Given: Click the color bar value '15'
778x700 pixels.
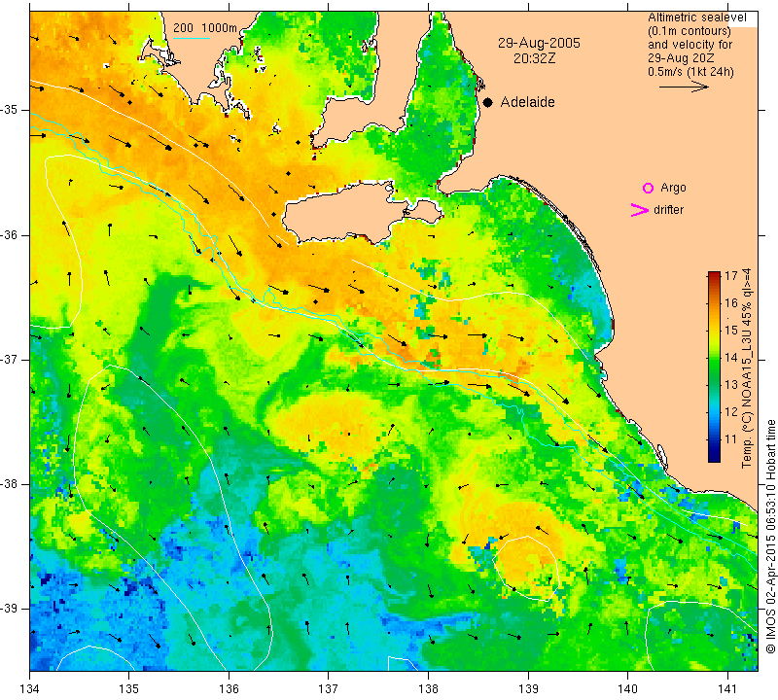Looking at the screenshot, I should [x=731, y=330].
